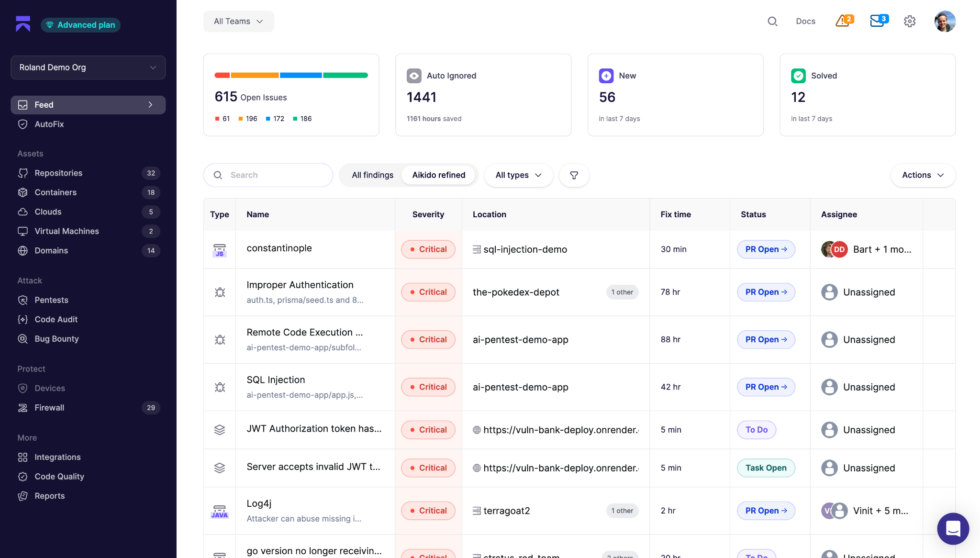The height and width of the screenshot is (558, 980).
Task: Click the Pentests icon in the sidebar
Action: click(x=22, y=300)
